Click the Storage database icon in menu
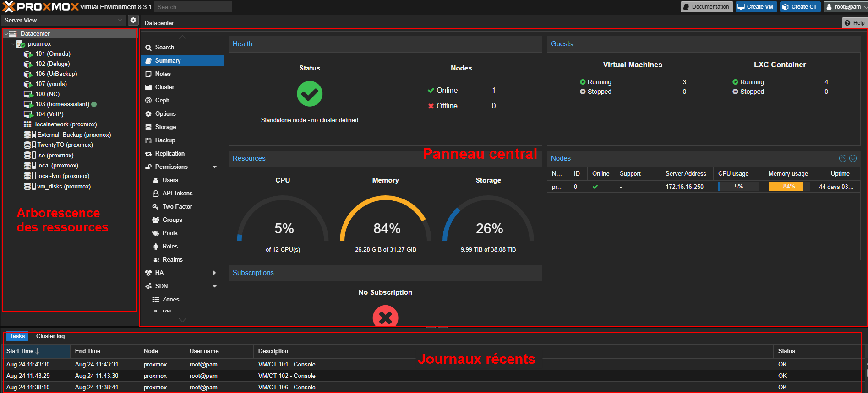The image size is (868, 393). (x=148, y=127)
